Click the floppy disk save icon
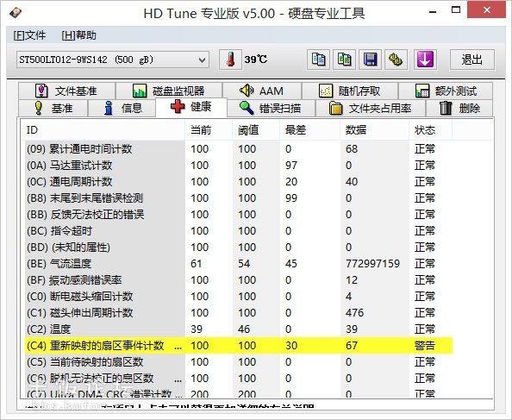512x420 pixels. [x=370, y=60]
